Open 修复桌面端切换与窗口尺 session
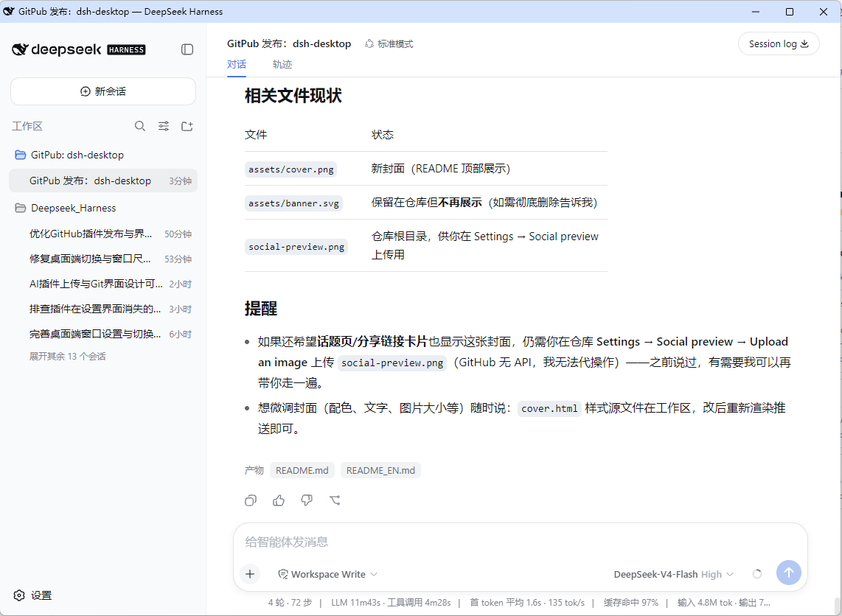Viewport: 842px width, 616px height. pyautogui.click(x=103, y=259)
